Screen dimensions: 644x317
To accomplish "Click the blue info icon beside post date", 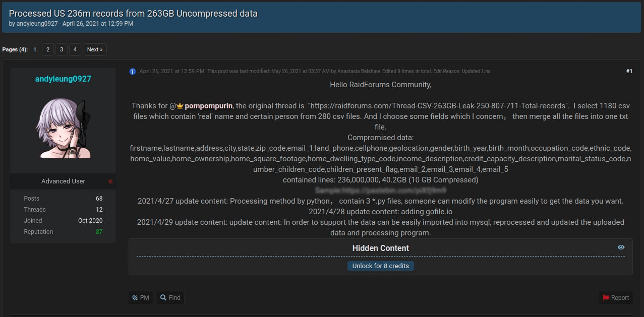I will pos(133,72).
